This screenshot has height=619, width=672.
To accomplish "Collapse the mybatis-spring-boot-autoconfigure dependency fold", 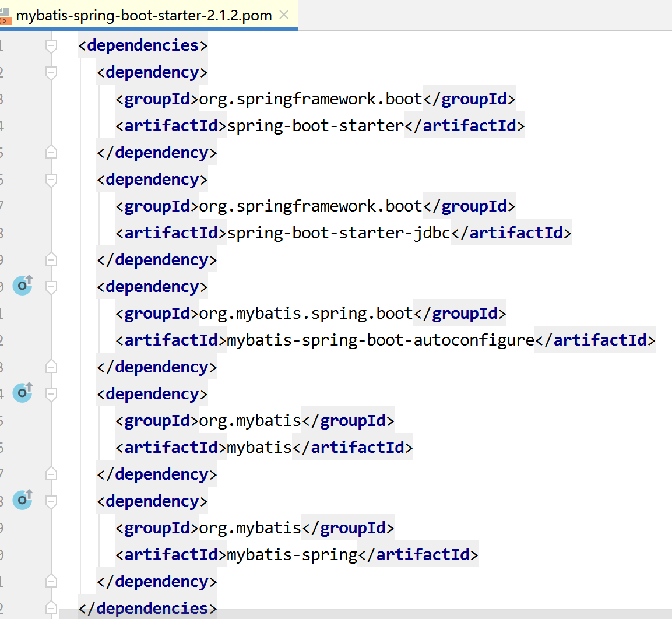I will point(51,287).
